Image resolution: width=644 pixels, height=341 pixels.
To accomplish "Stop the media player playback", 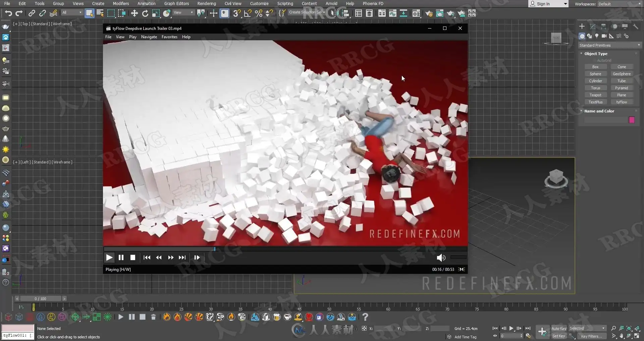I will [132, 257].
